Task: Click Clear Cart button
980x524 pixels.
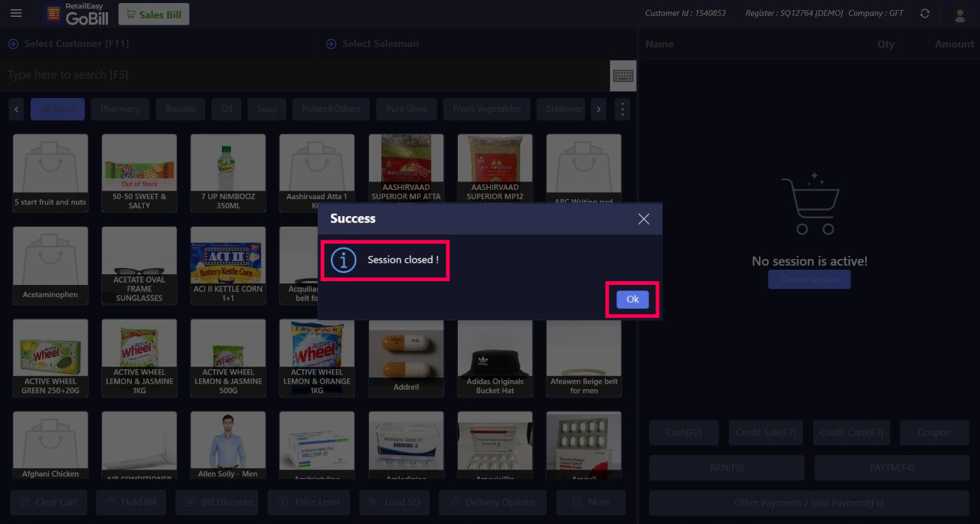Action: pyautogui.click(x=49, y=503)
